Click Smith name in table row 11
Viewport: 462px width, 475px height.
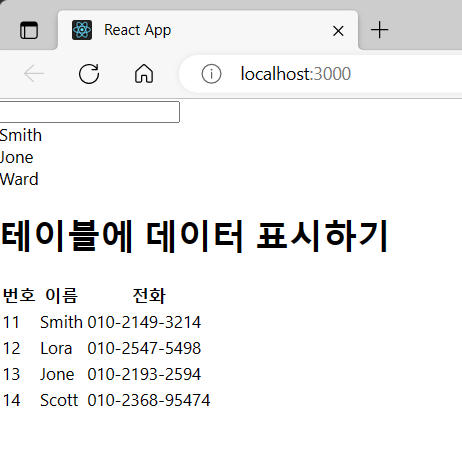pos(61,322)
